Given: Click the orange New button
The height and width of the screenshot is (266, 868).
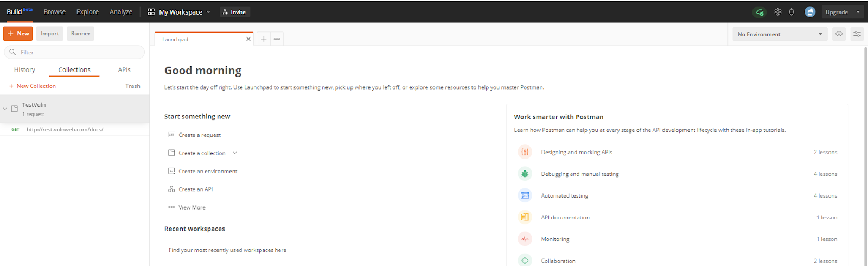Looking at the screenshot, I should pyautogui.click(x=18, y=34).
